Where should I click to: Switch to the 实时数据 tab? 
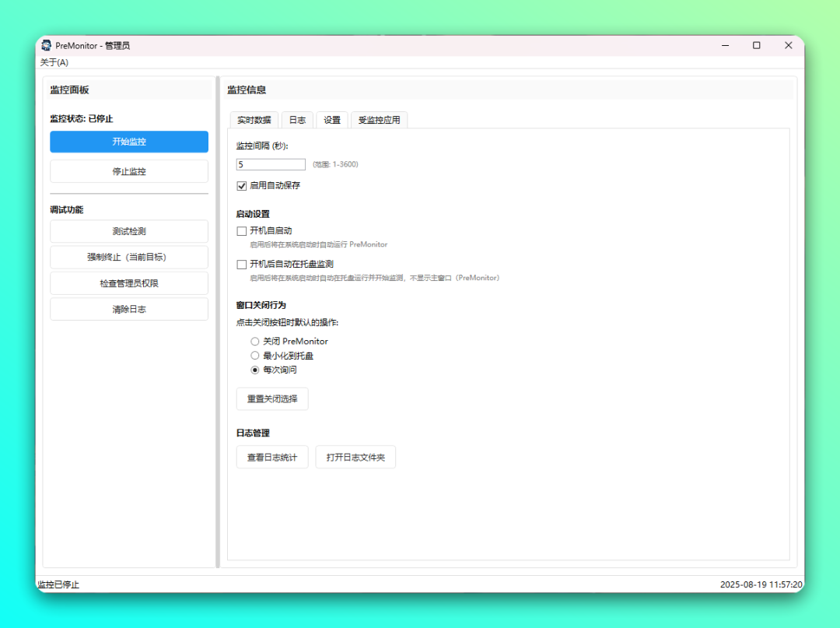(254, 120)
